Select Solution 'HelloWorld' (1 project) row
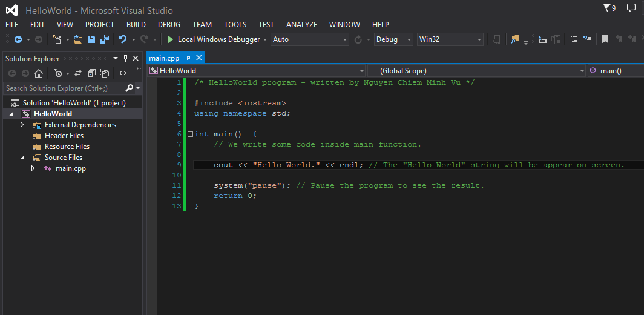This screenshot has height=315, width=644. tap(73, 103)
